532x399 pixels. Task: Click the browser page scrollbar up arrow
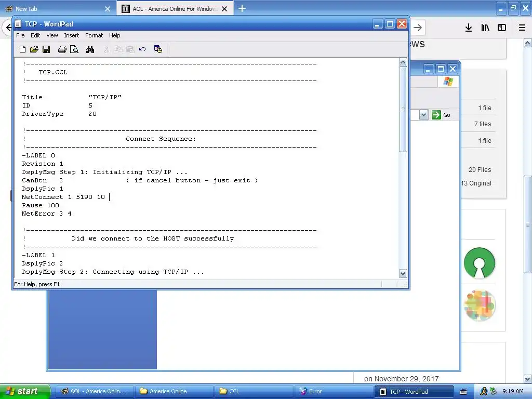pos(528,43)
